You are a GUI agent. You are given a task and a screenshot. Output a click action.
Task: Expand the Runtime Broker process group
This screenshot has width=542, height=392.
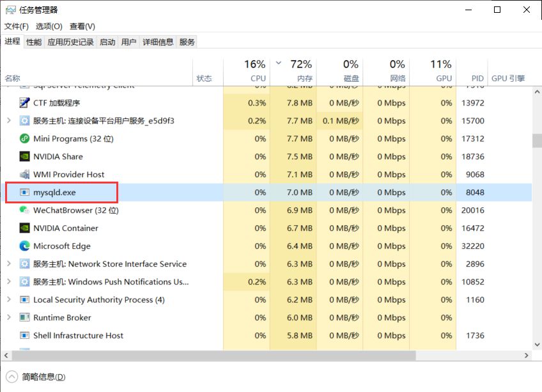tap(8, 318)
